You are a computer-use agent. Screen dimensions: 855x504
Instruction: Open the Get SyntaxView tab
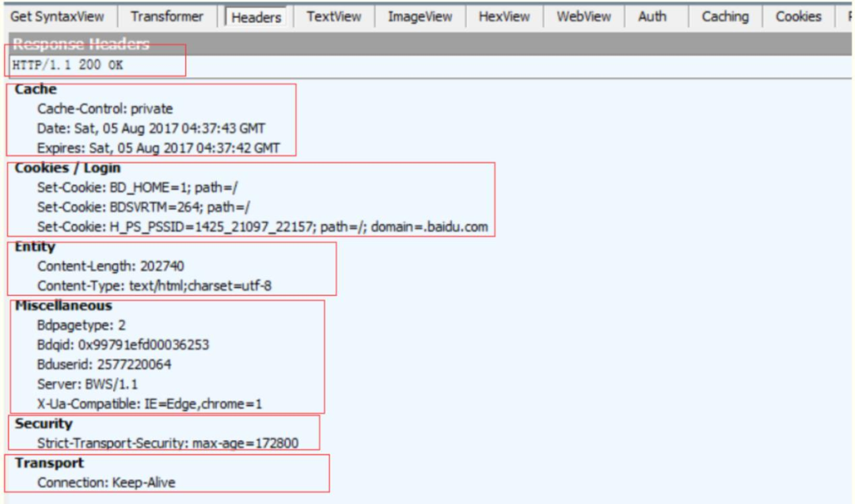click(57, 17)
